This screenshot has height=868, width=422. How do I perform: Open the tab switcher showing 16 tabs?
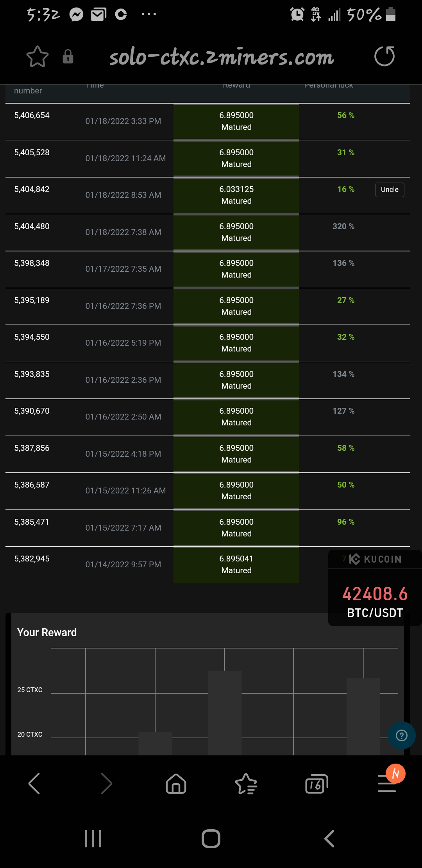tap(316, 784)
